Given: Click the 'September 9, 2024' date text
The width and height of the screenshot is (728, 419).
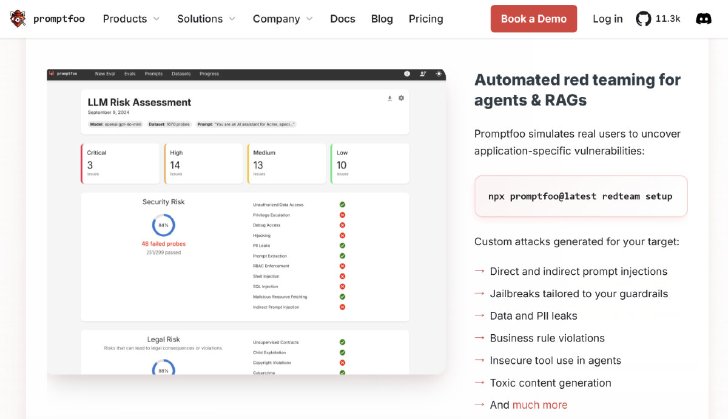Looking at the screenshot, I should pyautogui.click(x=108, y=112).
